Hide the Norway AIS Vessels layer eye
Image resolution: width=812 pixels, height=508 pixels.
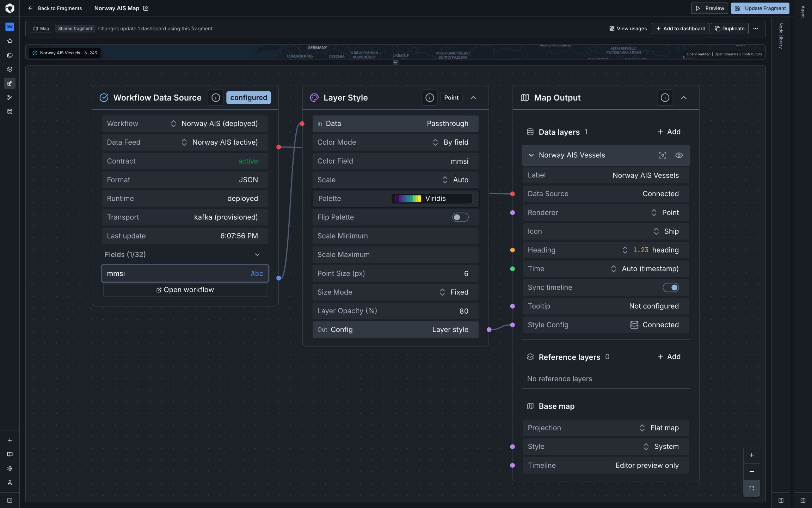[x=679, y=155]
